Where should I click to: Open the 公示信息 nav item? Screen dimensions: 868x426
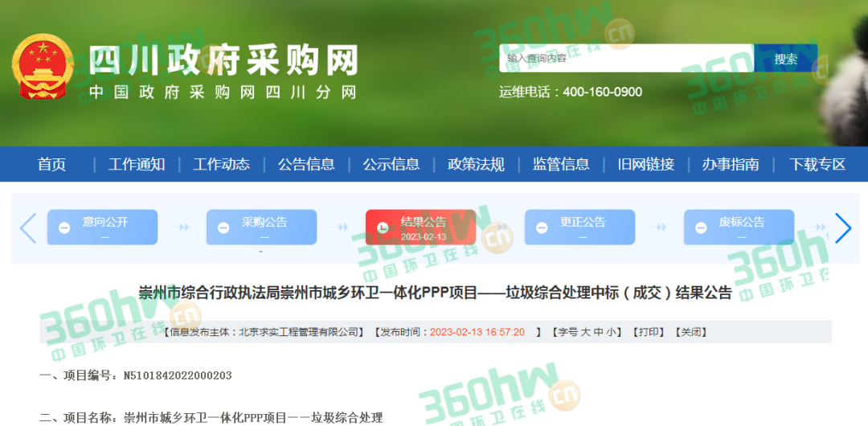tap(391, 164)
